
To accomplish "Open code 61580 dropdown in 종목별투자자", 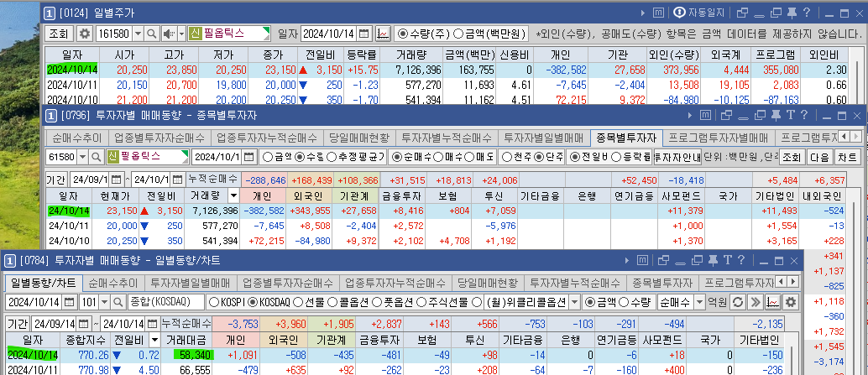I will (x=83, y=157).
